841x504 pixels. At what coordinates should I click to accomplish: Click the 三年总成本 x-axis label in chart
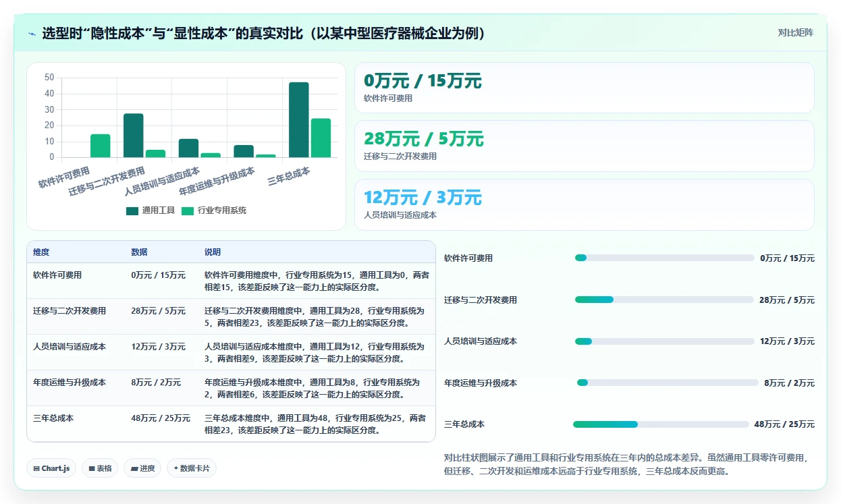(289, 177)
